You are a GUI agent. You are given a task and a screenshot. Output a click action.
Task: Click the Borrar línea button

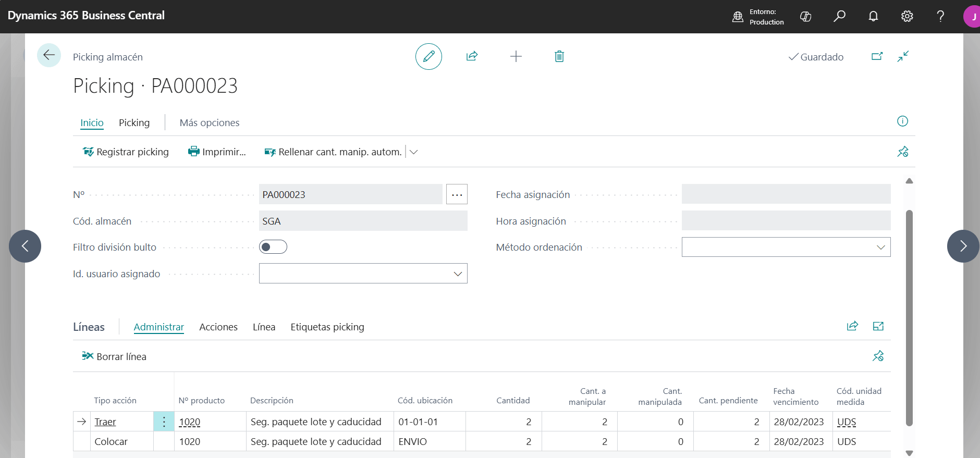click(114, 357)
